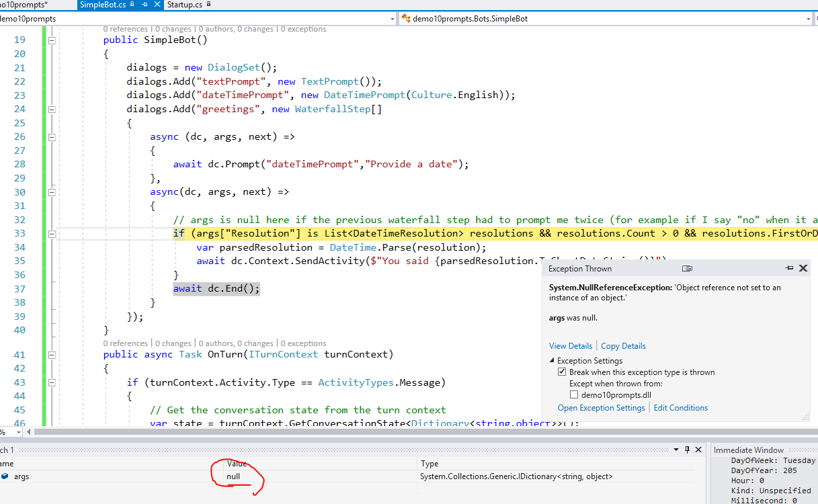Image resolution: width=818 pixels, height=504 pixels.
Task: Click the class icon beside demo10prompts.Bots.SimpleBot
Action: 405,19
